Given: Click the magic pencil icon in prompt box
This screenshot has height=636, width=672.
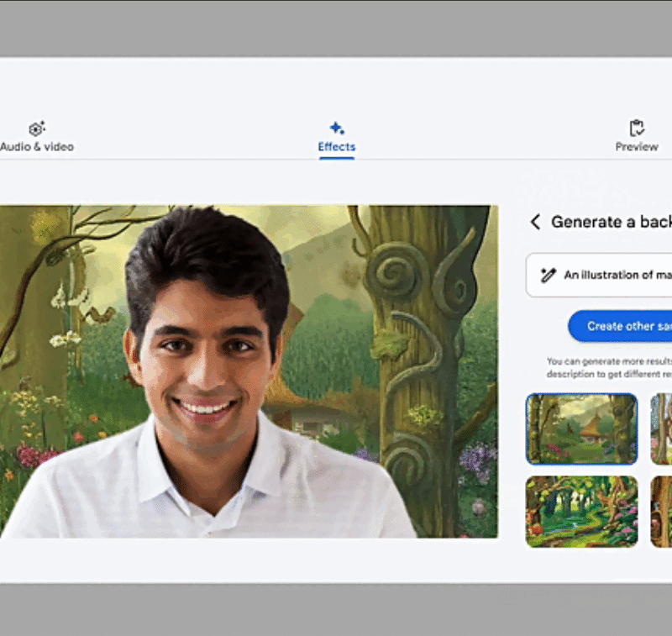Looking at the screenshot, I should click(x=549, y=275).
